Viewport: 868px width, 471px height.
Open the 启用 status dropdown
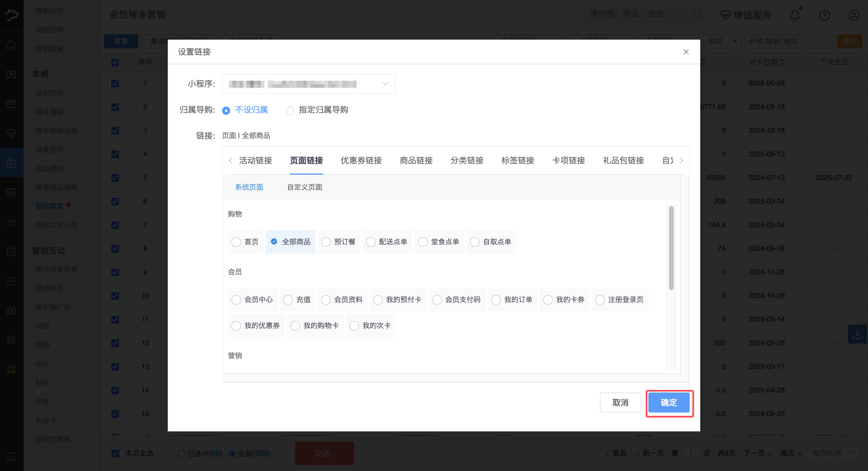tap(722, 41)
